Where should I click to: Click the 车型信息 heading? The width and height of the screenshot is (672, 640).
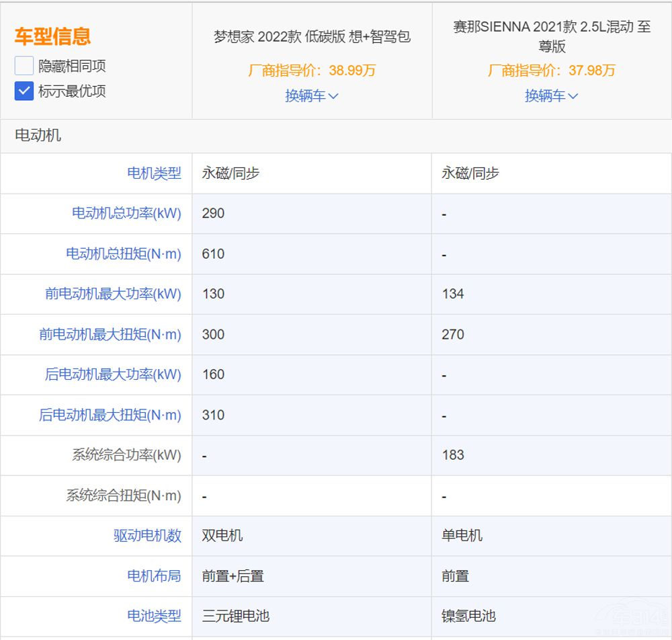point(52,36)
